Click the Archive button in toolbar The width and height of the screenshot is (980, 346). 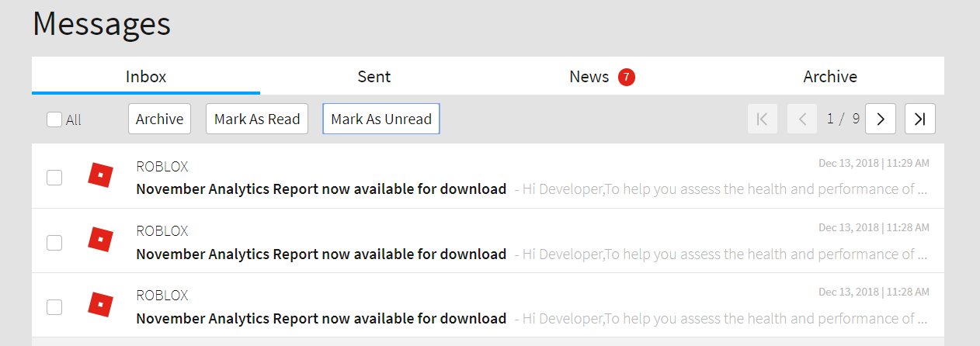point(159,119)
